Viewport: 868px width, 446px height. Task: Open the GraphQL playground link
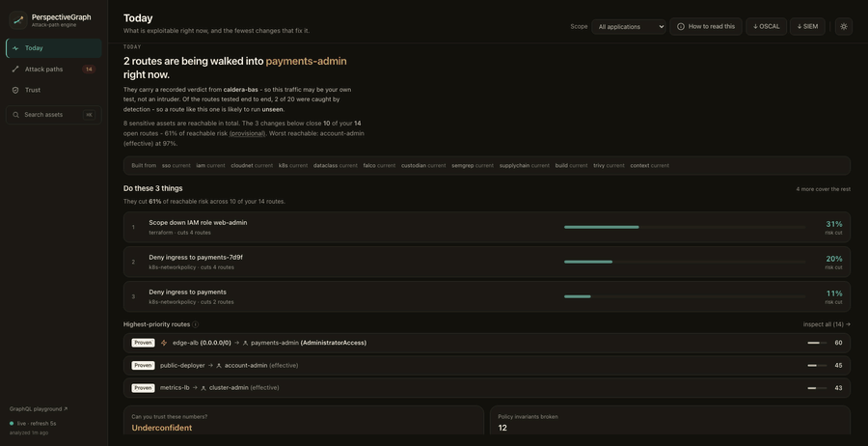[39, 409]
